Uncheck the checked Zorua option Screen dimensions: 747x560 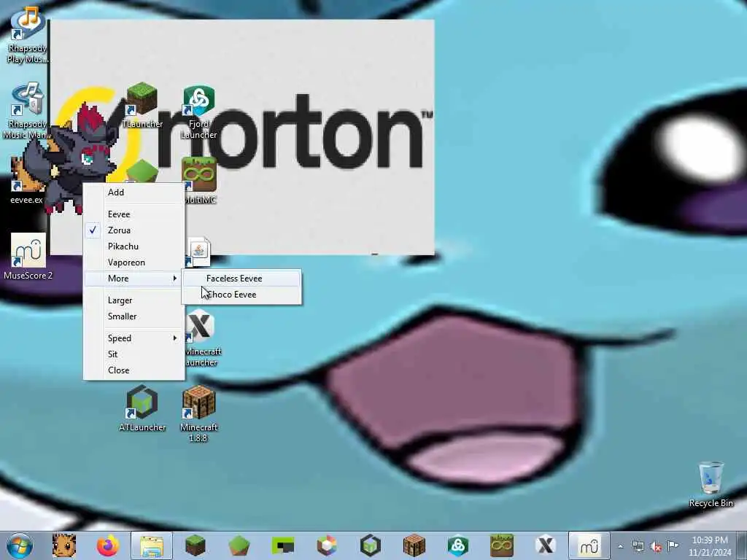coord(134,230)
